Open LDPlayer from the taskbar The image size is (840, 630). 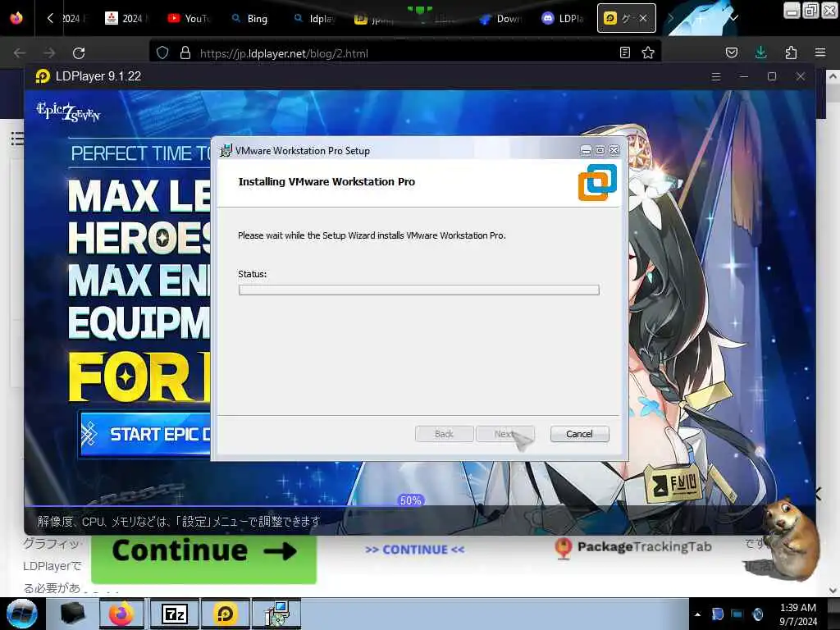pos(225,614)
